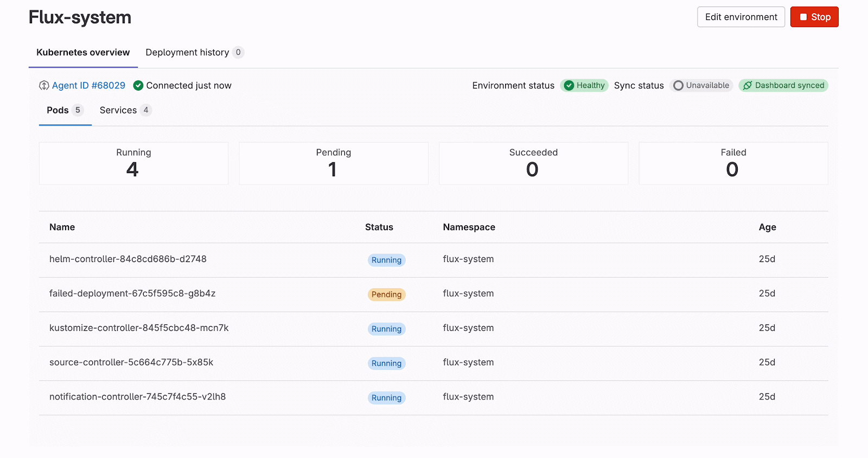Select pod helm-controller-84c8cd686b-d2748
The height and width of the screenshot is (458, 868).
[128, 259]
